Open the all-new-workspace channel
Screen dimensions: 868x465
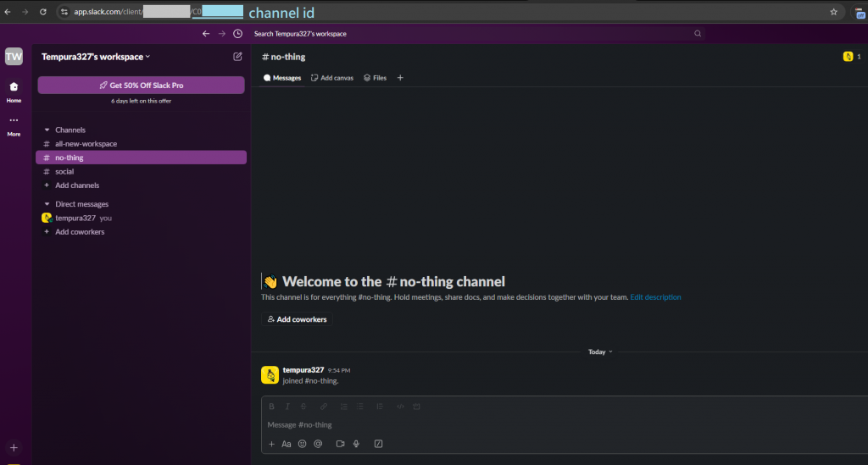click(142, 144)
